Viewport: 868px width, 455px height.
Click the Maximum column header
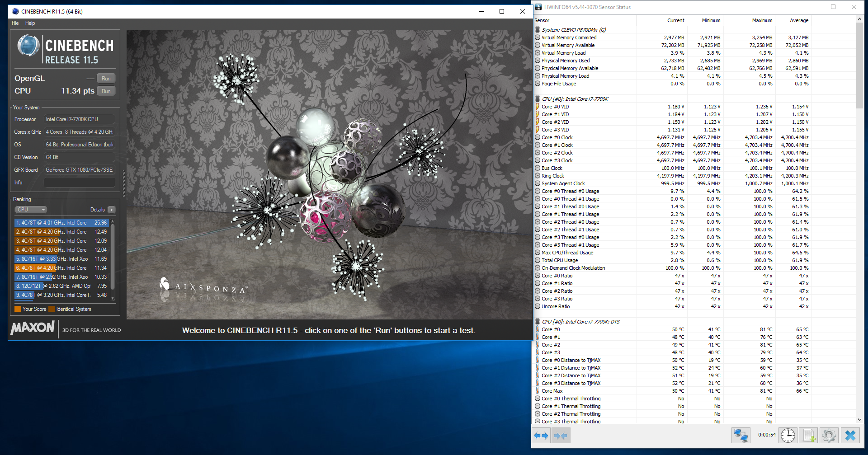pyautogui.click(x=749, y=20)
